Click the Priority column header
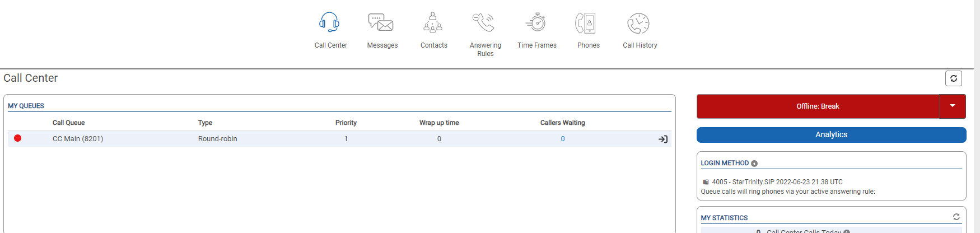Screen dimensions: 980x233 coord(346,123)
